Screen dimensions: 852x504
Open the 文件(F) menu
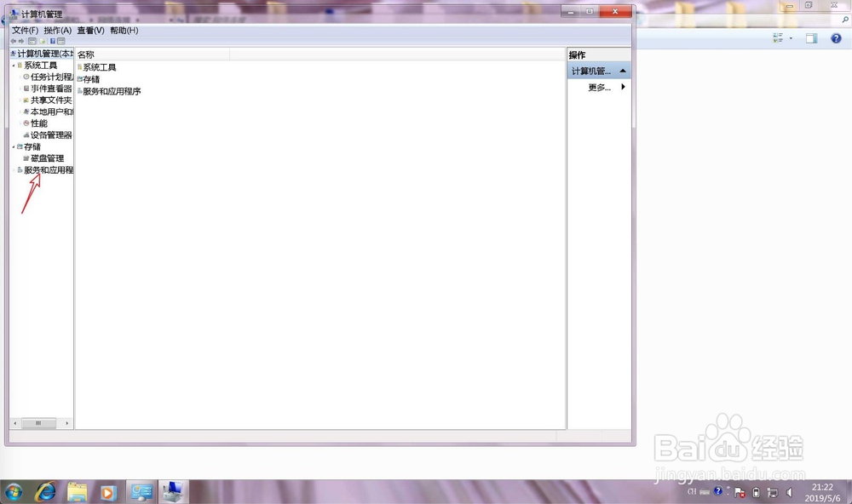tap(25, 31)
